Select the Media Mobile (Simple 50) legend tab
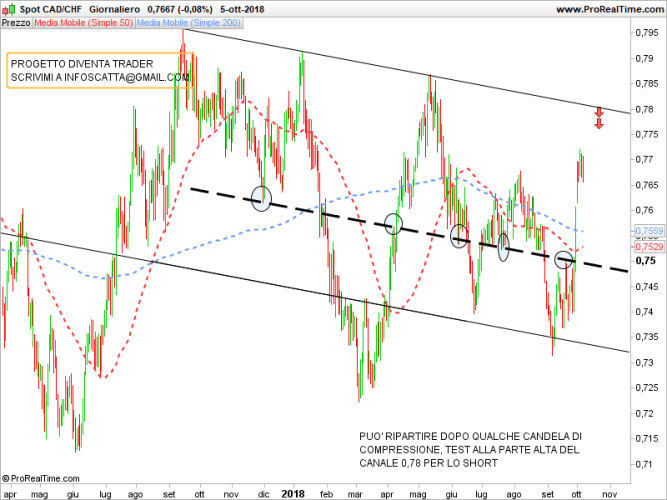The height and width of the screenshot is (500, 667). (x=84, y=23)
